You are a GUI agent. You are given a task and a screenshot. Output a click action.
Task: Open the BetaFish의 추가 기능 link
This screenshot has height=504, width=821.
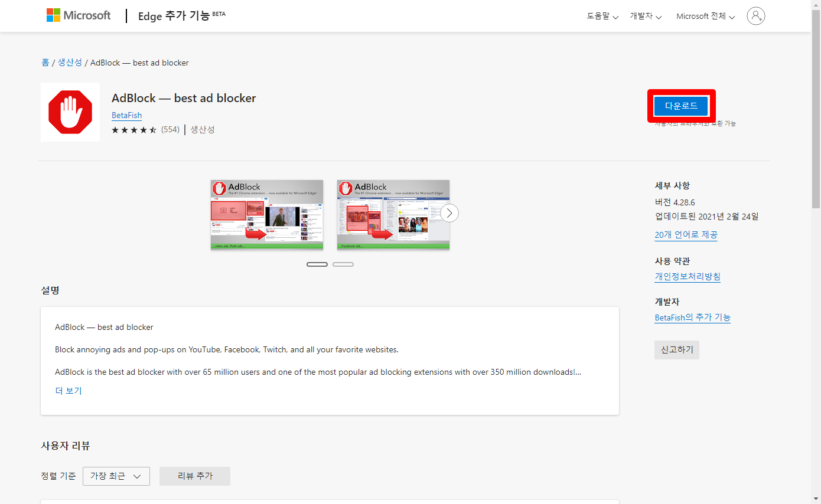tap(692, 318)
